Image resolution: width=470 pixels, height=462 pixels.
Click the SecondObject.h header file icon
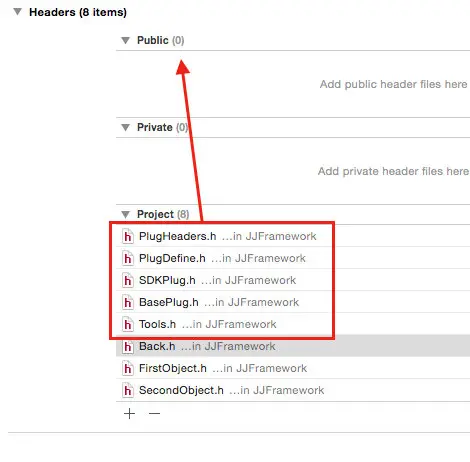coord(128,390)
